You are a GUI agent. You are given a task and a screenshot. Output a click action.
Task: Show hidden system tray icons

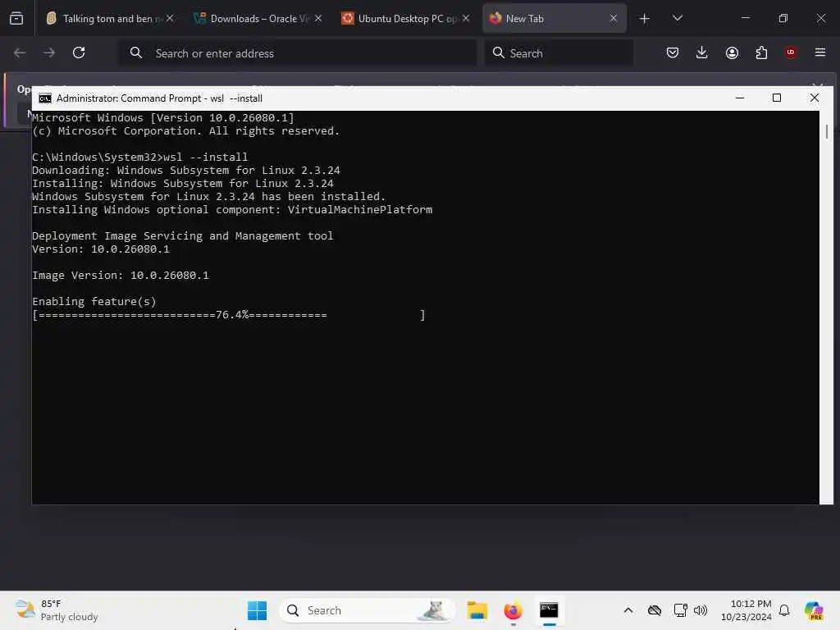[x=628, y=610]
